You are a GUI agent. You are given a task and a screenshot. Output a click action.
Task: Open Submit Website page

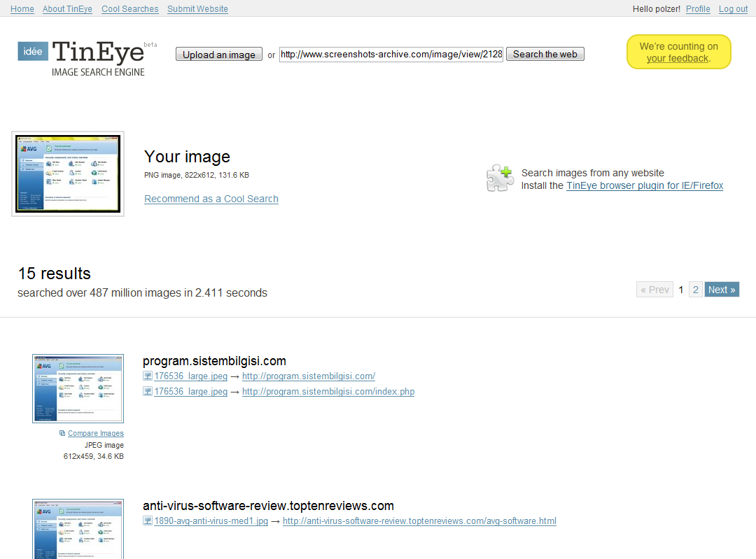click(197, 8)
